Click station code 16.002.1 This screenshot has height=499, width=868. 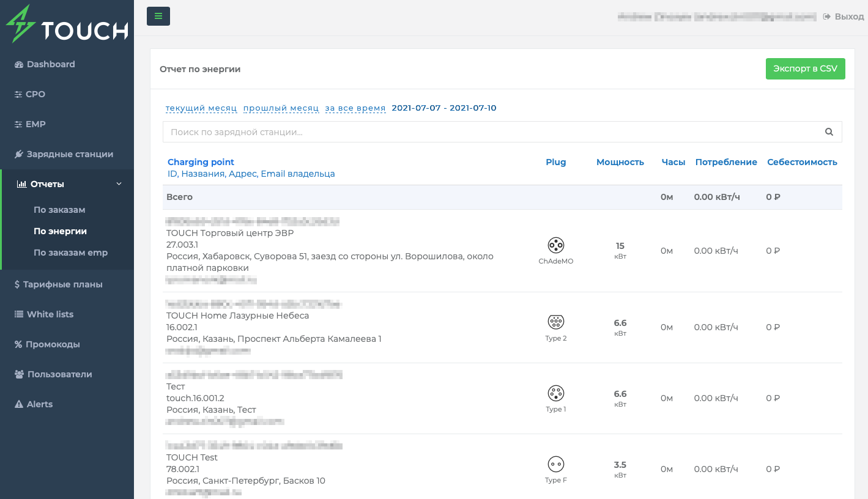[x=182, y=327]
